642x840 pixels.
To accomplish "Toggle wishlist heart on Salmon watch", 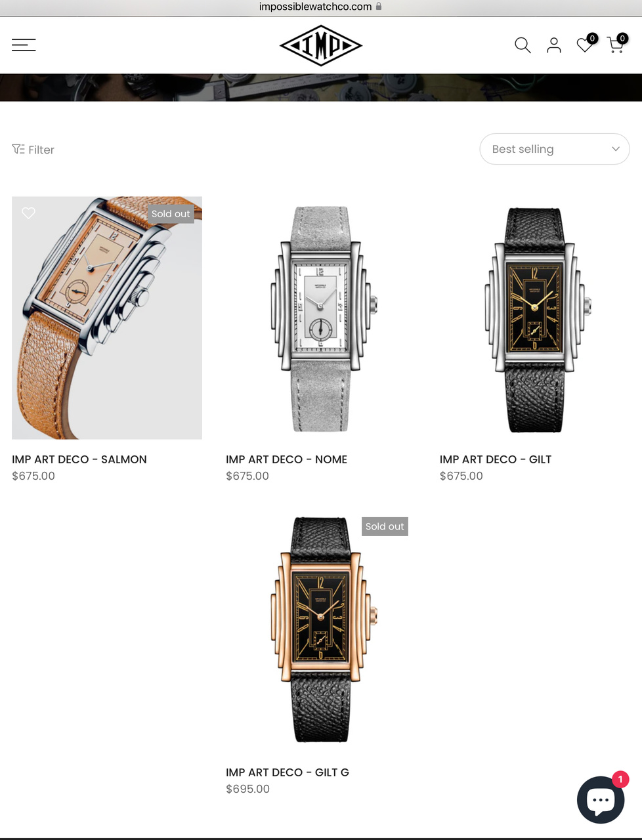I will pos(28,213).
